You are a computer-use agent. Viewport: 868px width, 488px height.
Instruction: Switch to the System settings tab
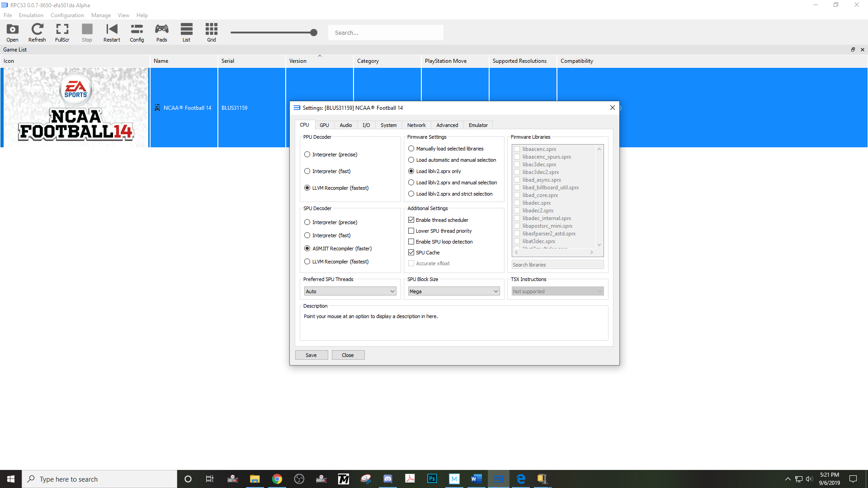click(388, 125)
